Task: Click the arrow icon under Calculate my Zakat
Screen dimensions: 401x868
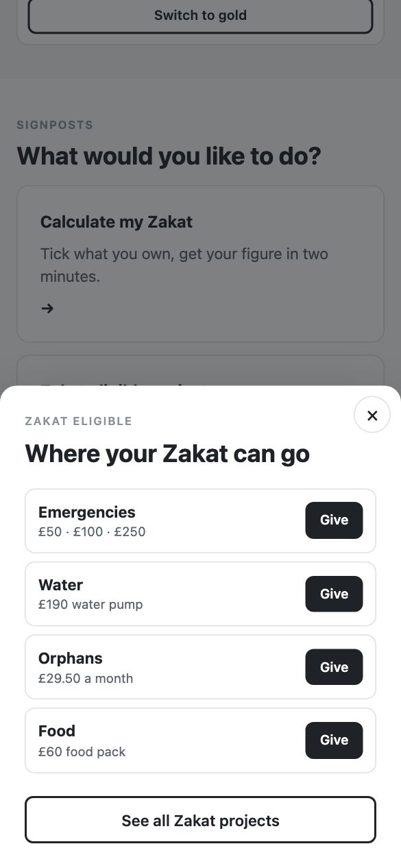Action: 47,309
